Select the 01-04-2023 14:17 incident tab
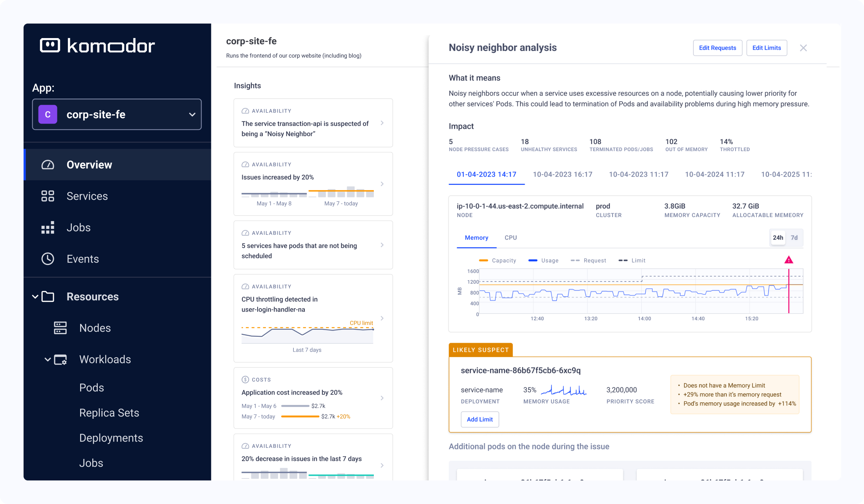This screenshot has height=504, width=864. (x=487, y=175)
